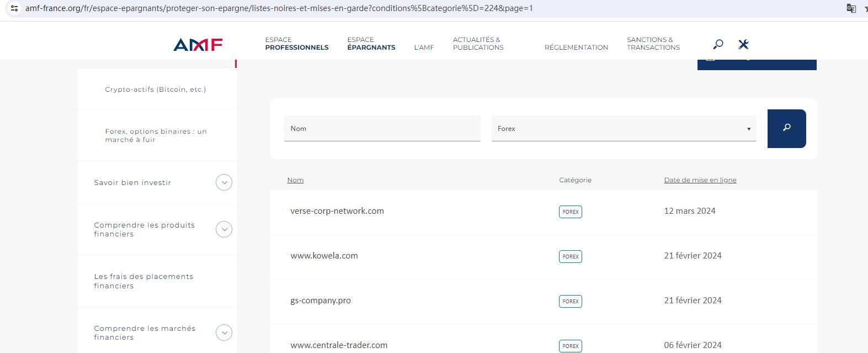Click the AMF logo

pyautogui.click(x=198, y=44)
